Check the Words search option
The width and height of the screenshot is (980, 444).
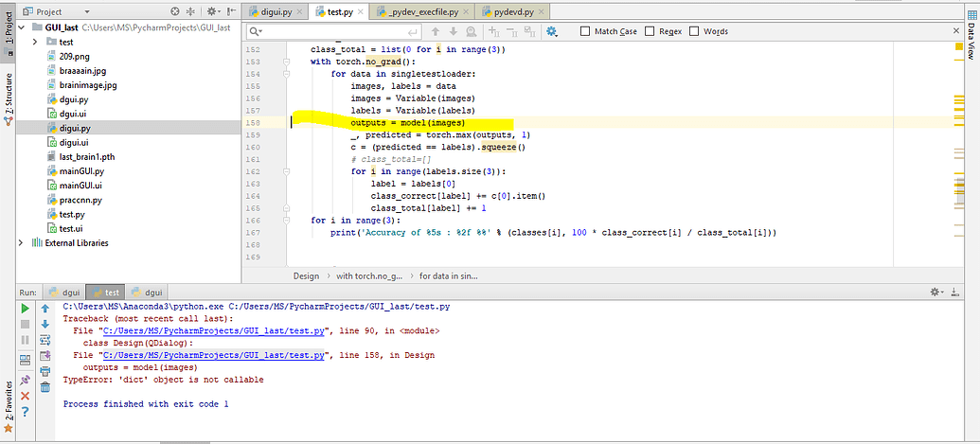695,32
